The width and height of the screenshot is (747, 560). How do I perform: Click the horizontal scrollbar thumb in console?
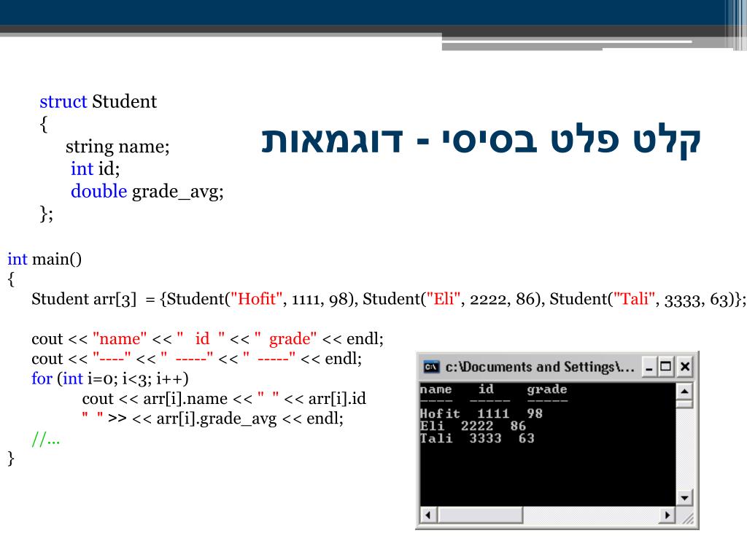tap(480, 515)
